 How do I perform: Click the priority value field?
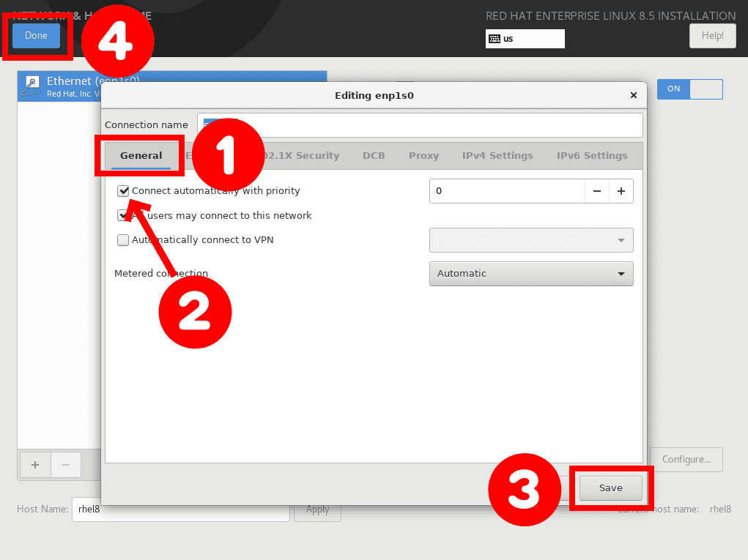507,191
